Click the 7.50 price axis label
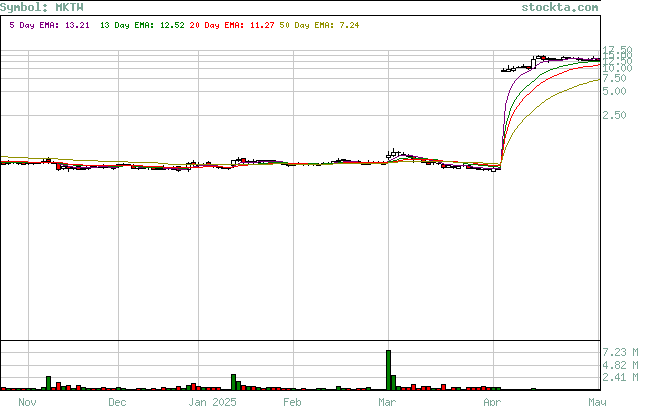 tap(614, 78)
